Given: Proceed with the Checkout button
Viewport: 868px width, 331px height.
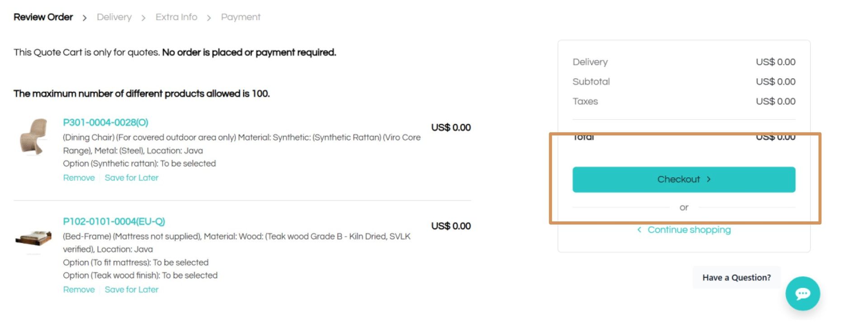Looking at the screenshot, I should [684, 180].
